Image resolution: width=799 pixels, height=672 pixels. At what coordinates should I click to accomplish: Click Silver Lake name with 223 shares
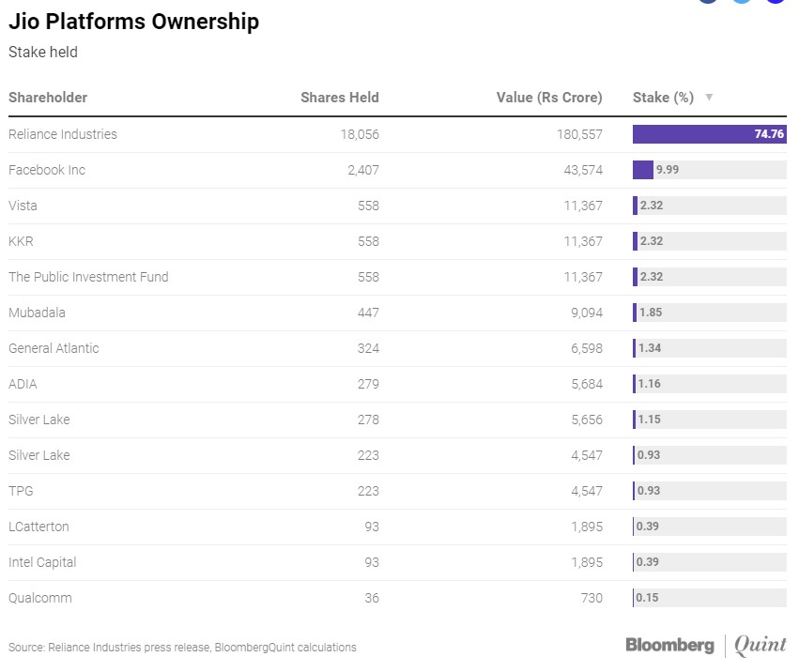39,455
